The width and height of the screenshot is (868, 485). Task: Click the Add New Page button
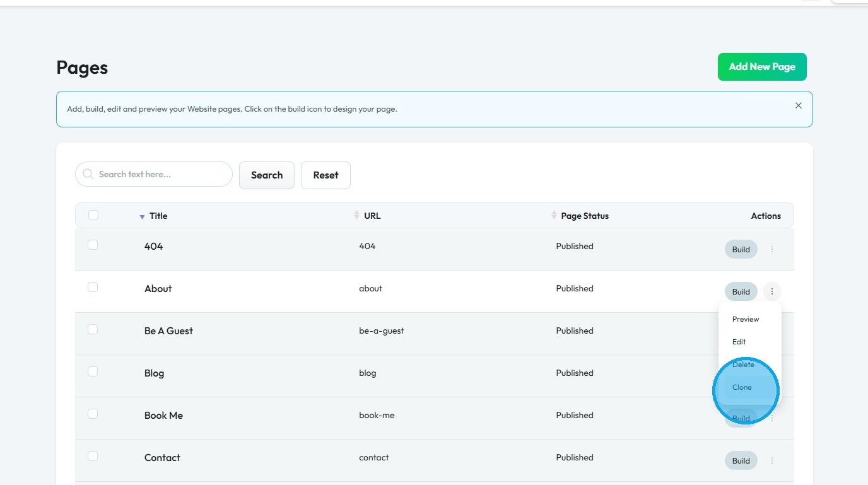click(x=761, y=67)
